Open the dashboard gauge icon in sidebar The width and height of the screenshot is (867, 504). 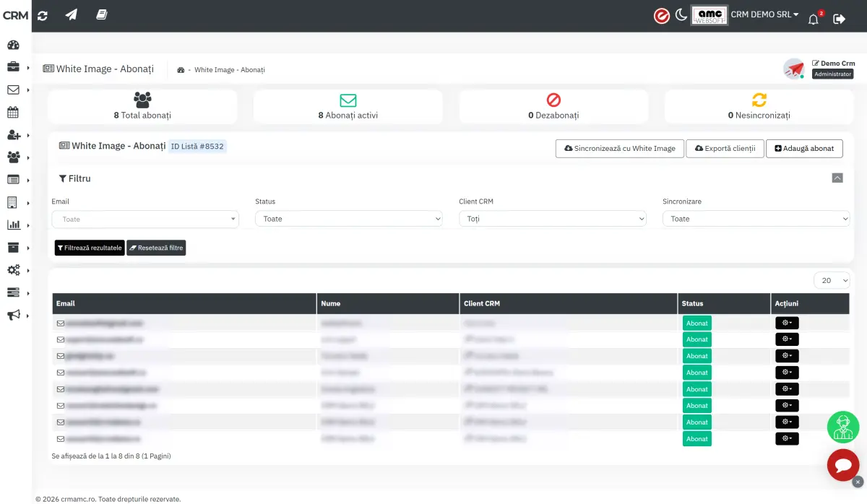point(13,45)
